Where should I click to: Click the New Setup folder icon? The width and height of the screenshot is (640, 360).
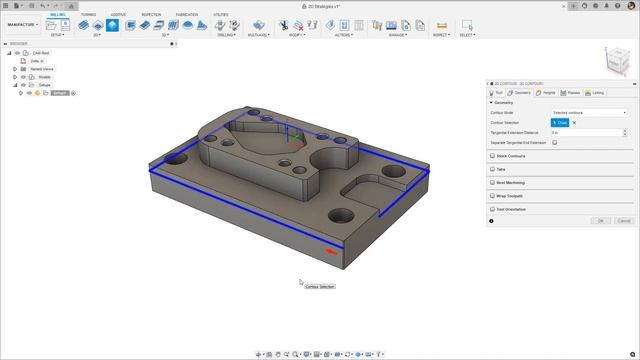51,25
